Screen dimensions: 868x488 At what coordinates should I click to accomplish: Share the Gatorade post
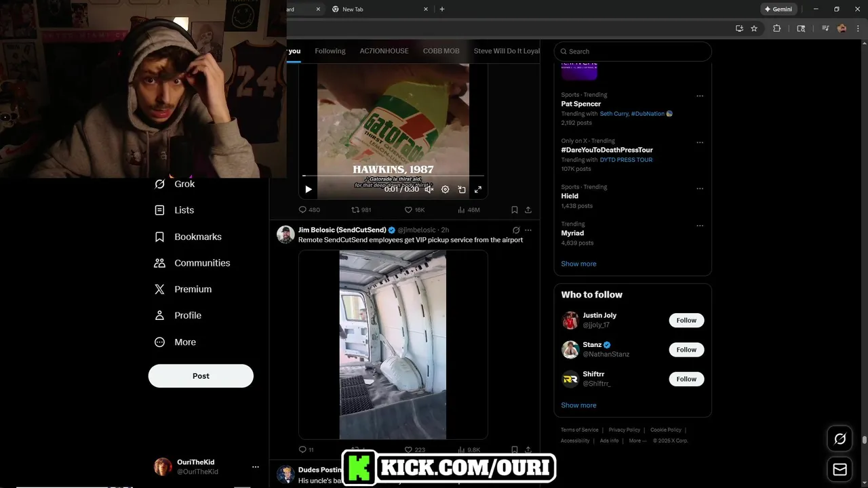[528, 210]
